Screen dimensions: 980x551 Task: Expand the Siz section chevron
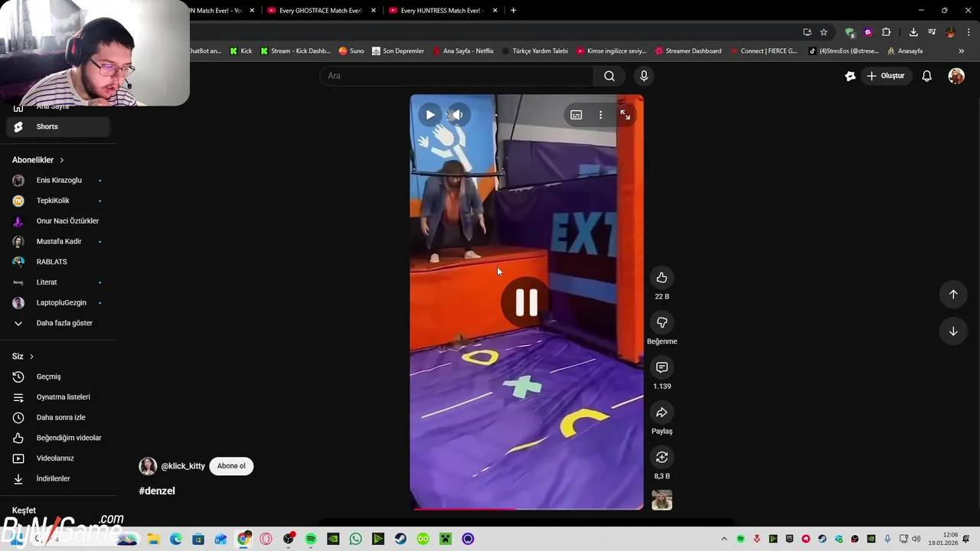click(31, 357)
